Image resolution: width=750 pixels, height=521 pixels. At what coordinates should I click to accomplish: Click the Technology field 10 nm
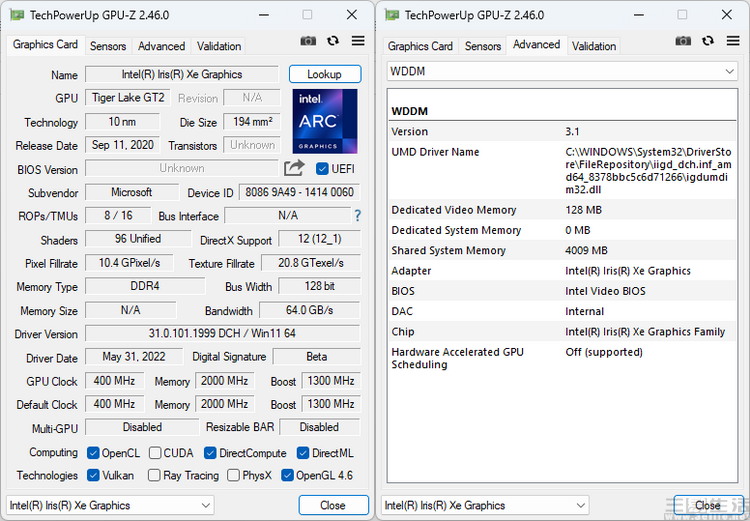[122, 122]
